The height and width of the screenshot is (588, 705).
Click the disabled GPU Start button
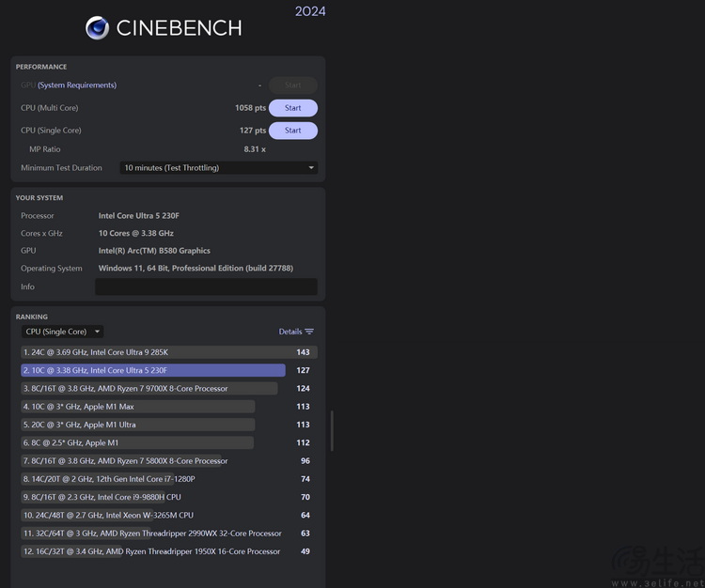pyautogui.click(x=292, y=85)
